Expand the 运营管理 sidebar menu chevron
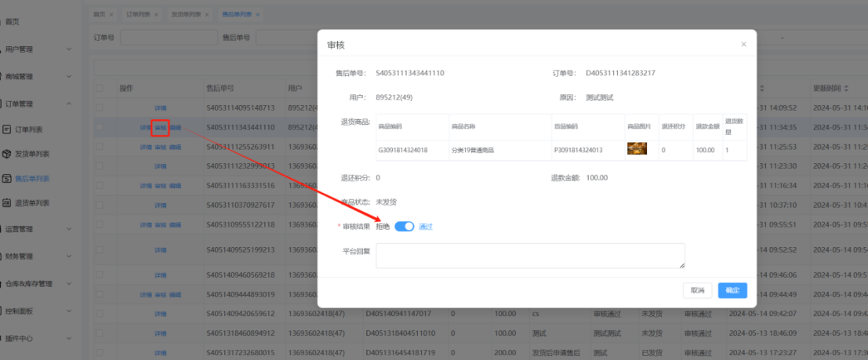The height and width of the screenshot is (360, 868). click(x=69, y=229)
